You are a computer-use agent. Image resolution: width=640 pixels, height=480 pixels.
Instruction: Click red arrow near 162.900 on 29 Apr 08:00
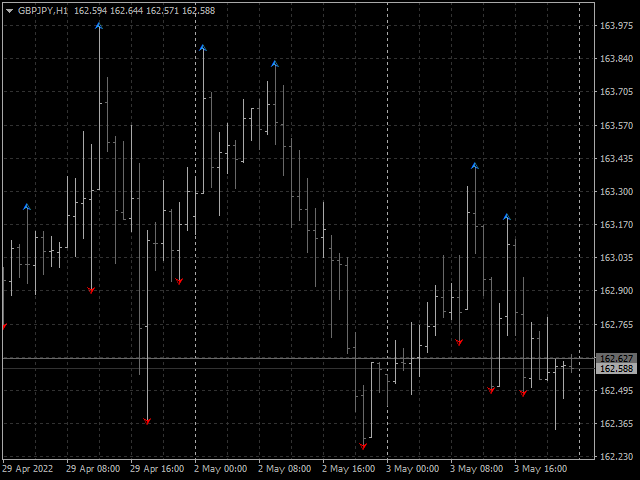pyautogui.click(x=91, y=290)
